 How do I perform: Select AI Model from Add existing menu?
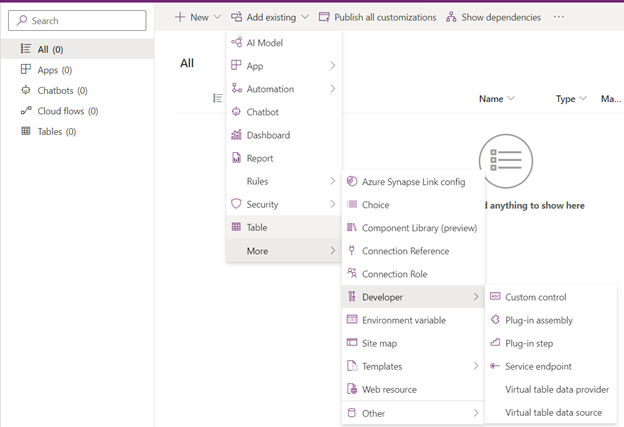[x=284, y=43]
